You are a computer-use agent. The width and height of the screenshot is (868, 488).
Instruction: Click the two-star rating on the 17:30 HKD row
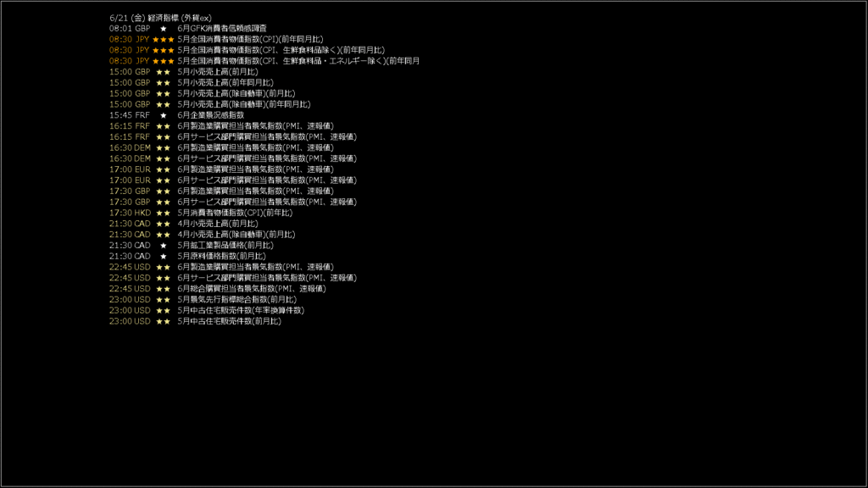tap(164, 213)
